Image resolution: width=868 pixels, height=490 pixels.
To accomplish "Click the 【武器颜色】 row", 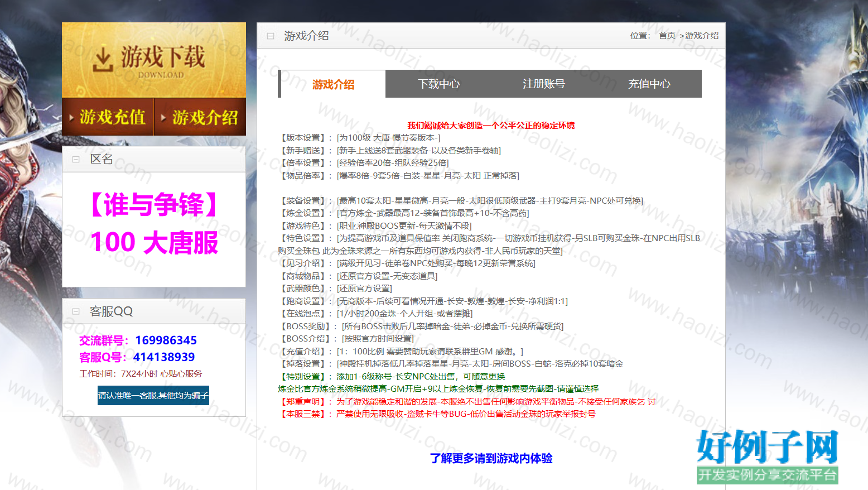I will pyautogui.click(x=335, y=289).
